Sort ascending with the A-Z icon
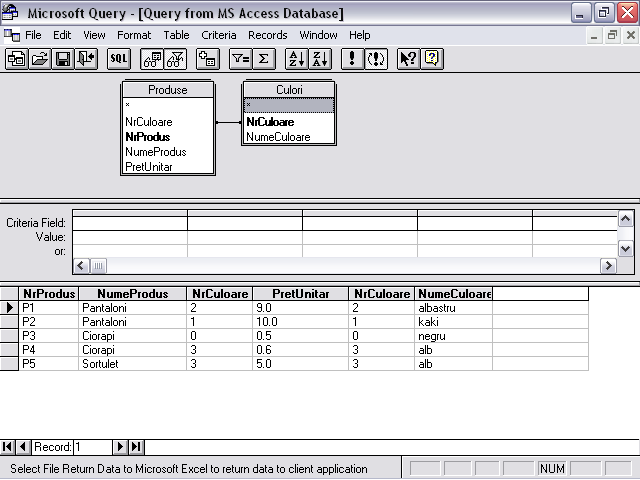Image resolution: width=640 pixels, height=480 pixels. [296, 59]
